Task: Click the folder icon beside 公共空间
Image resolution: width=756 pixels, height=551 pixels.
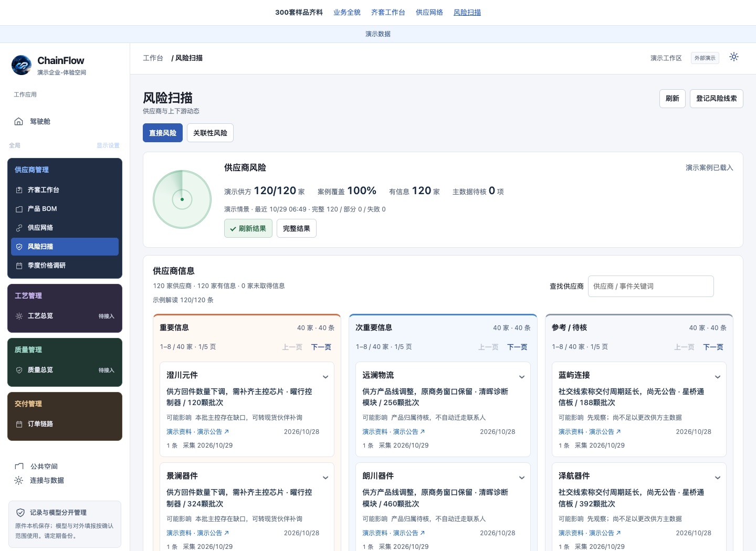Action: (x=19, y=467)
